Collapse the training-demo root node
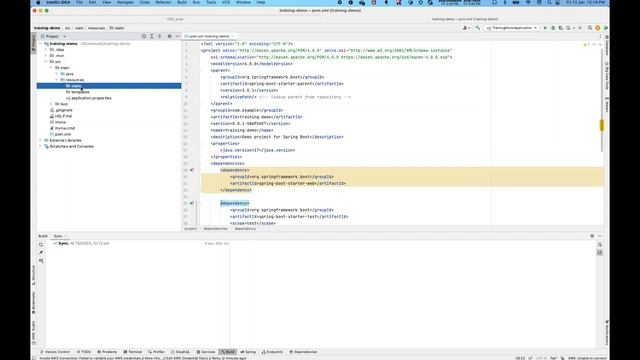The image size is (640, 360). [x=40, y=44]
